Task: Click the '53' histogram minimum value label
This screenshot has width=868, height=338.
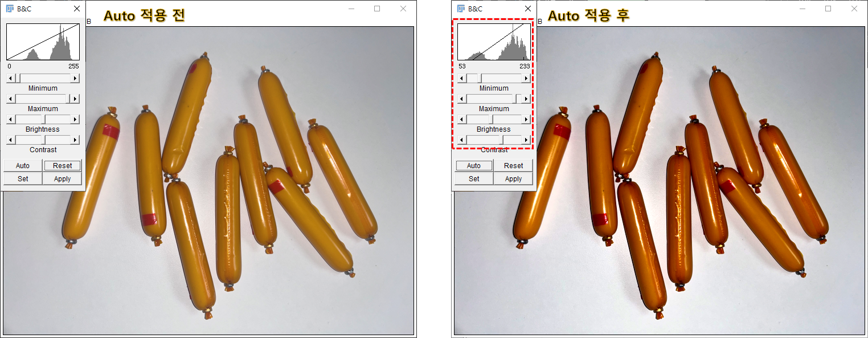Action: pyautogui.click(x=462, y=66)
